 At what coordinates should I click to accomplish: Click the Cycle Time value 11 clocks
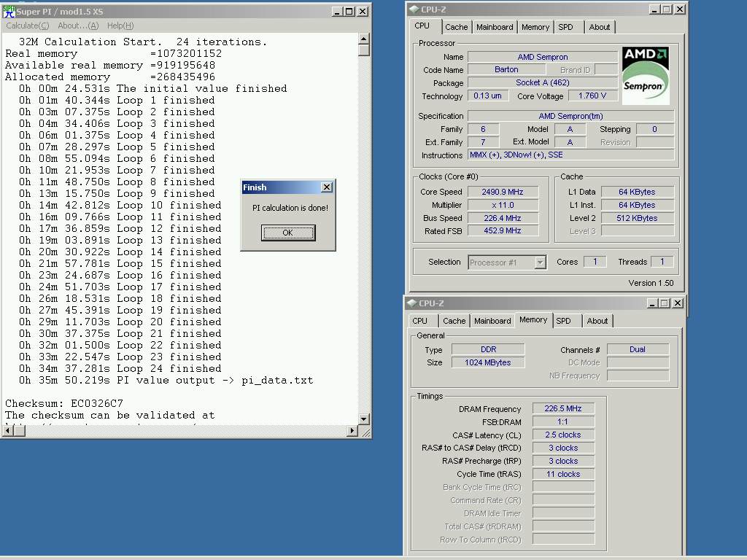tap(563, 474)
